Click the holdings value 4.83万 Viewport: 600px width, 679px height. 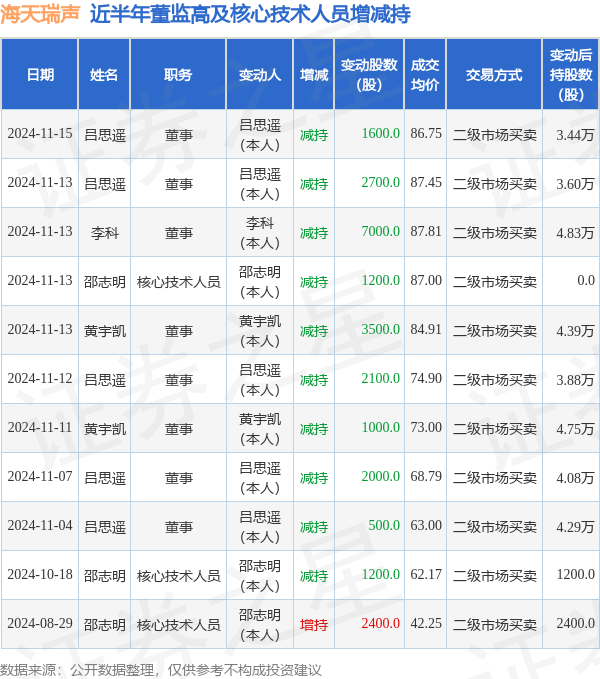(575, 233)
